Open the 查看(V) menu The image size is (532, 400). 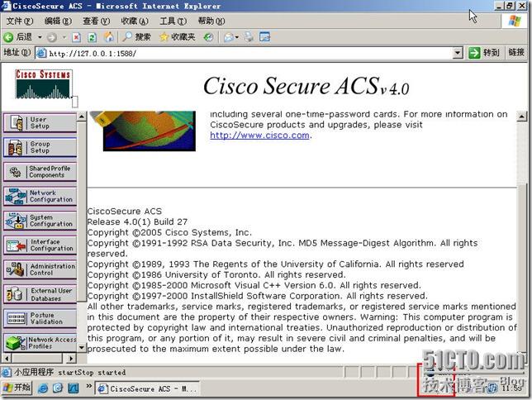pyautogui.click(x=97, y=21)
